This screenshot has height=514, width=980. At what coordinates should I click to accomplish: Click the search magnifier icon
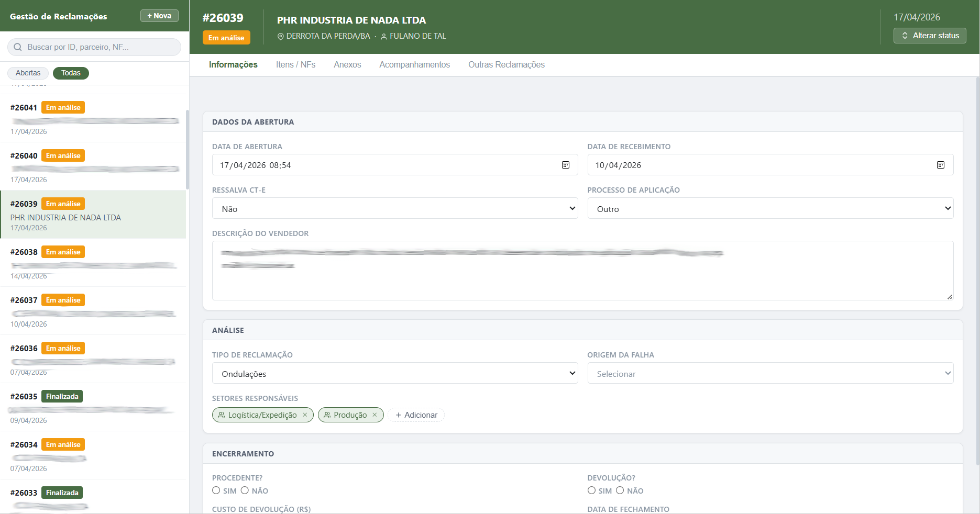(x=18, y=47)
